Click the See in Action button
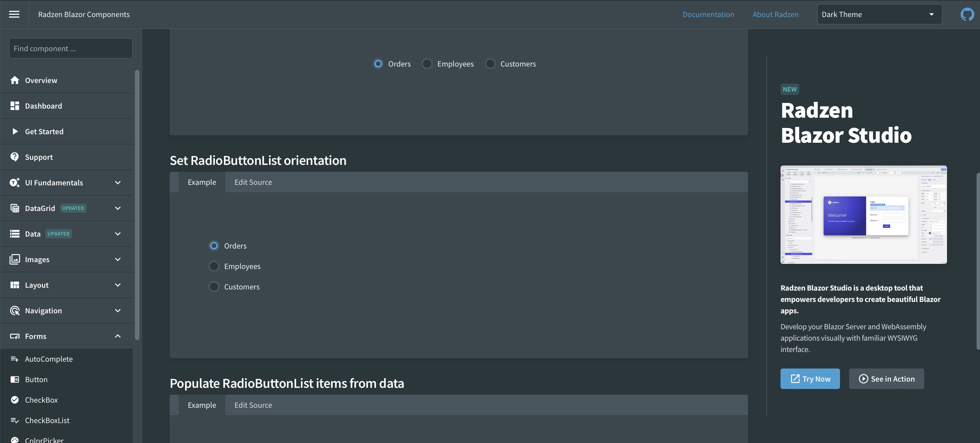The height and width of the screenshot is (443, 980). point(886,379)
